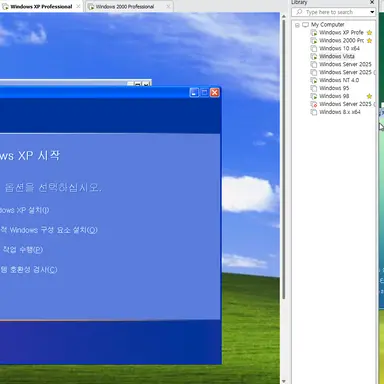The width and height of the screenshot is (384, 384).
Task: Select Windows NT 4.0 in Library
Action: [x=339, y=80]
